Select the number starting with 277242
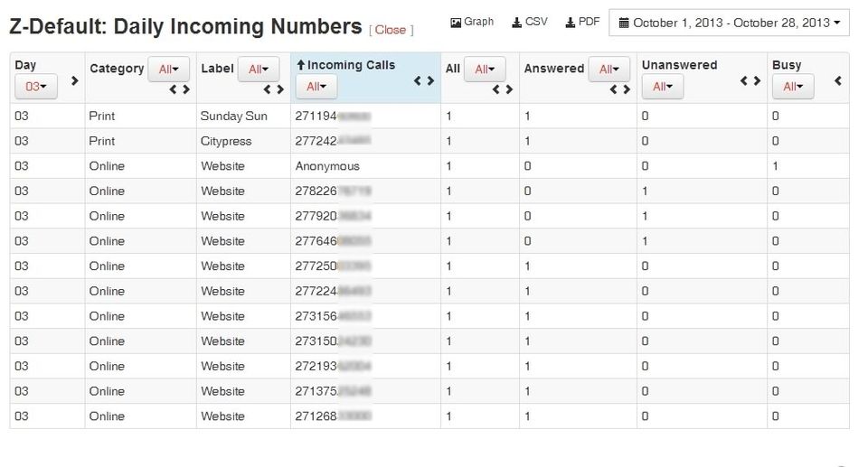Viewport: 868px width, 467px height. (333, 141)
